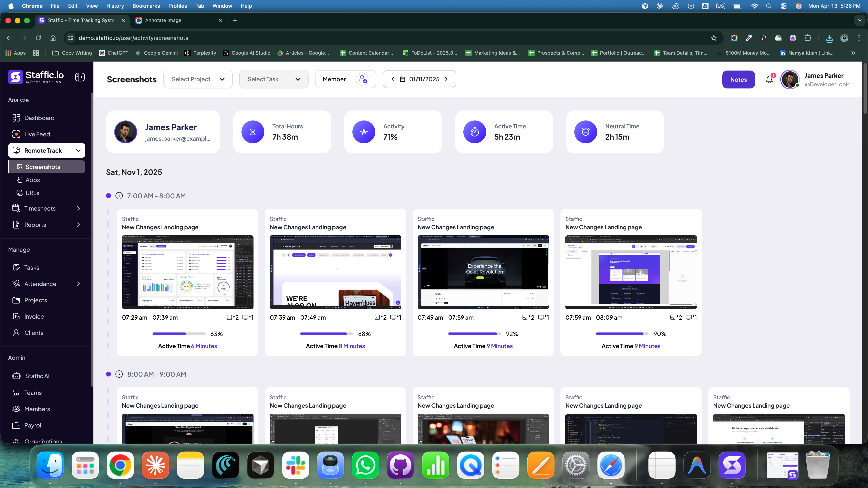The image size is (868, 488).
Task: Open the 07:29 am screenshot thumbnail
Action: pos(188,272)
